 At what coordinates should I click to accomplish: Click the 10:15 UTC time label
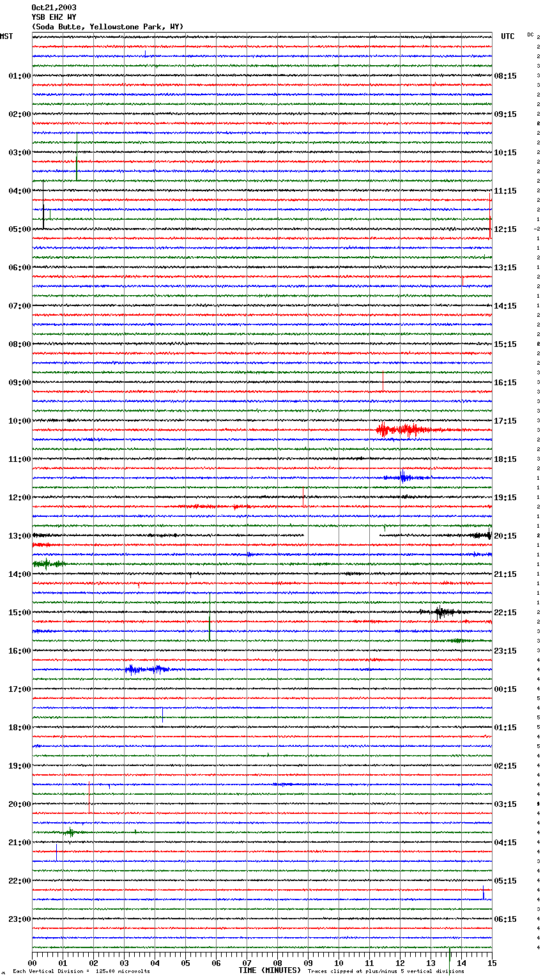[505, 153]
